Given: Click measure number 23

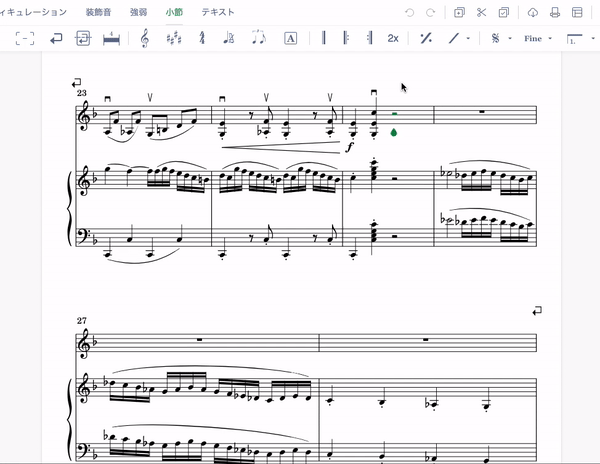Looking at the screenshot, I should 82,93.
